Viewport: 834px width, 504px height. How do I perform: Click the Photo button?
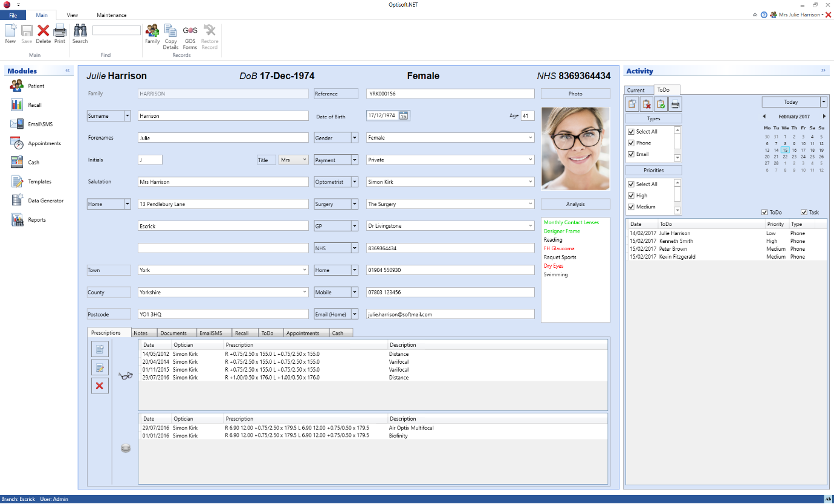pos(575,94)
